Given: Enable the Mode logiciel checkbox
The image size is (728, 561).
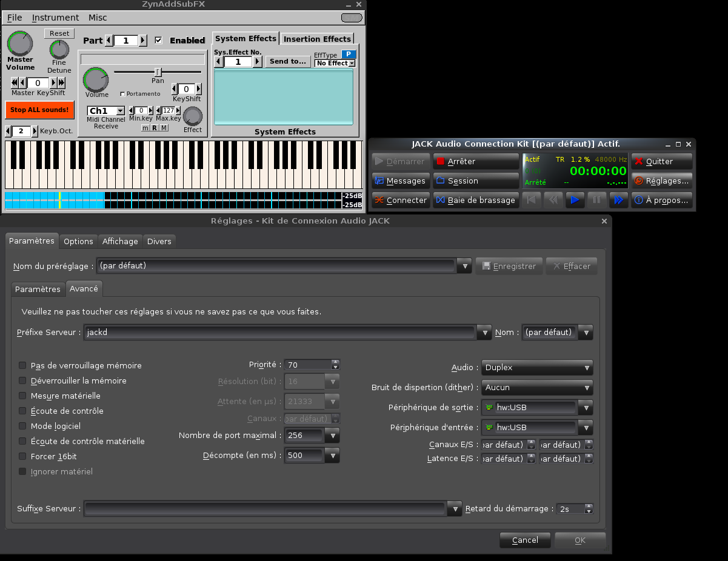Looking at the screenshot, I should tap(22, 426).
